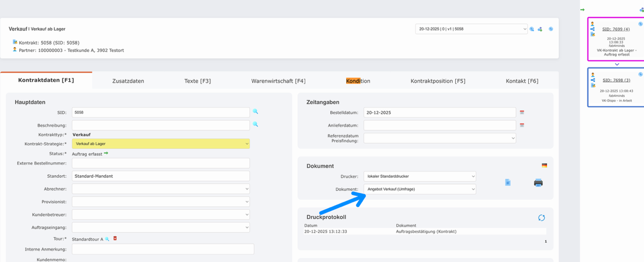This screenshot has height=262, width=644.
Task: Click into the Interne Anmerkung field
Action: [x=163, y=249]
